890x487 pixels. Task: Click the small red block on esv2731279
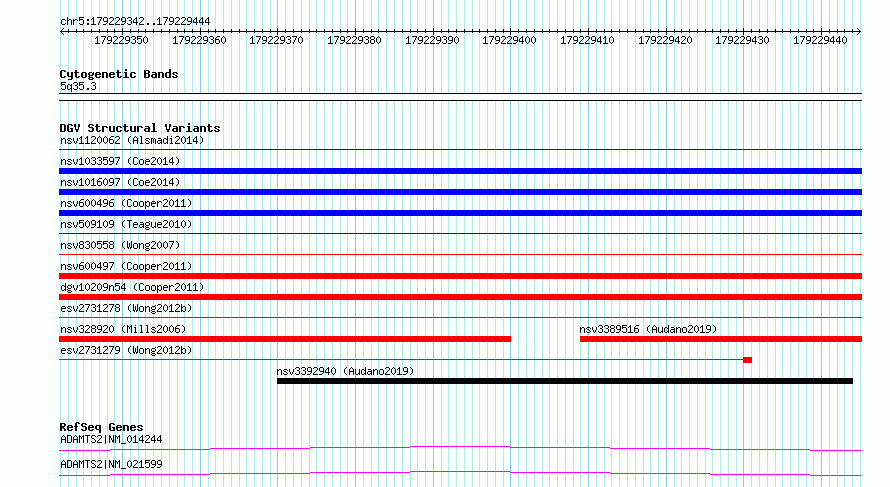748,360
